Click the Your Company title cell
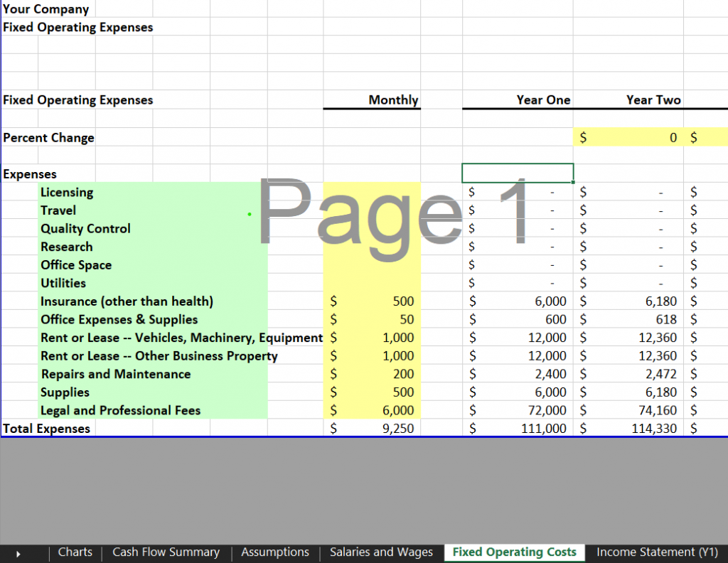Image resolution: width=728 pixels, height=563 pixels. (x=45, y=9)
